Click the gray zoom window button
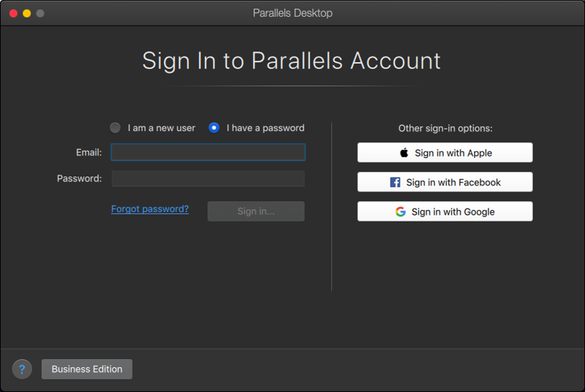This screenshot has height=392, width=585. [x=39, y=13]
